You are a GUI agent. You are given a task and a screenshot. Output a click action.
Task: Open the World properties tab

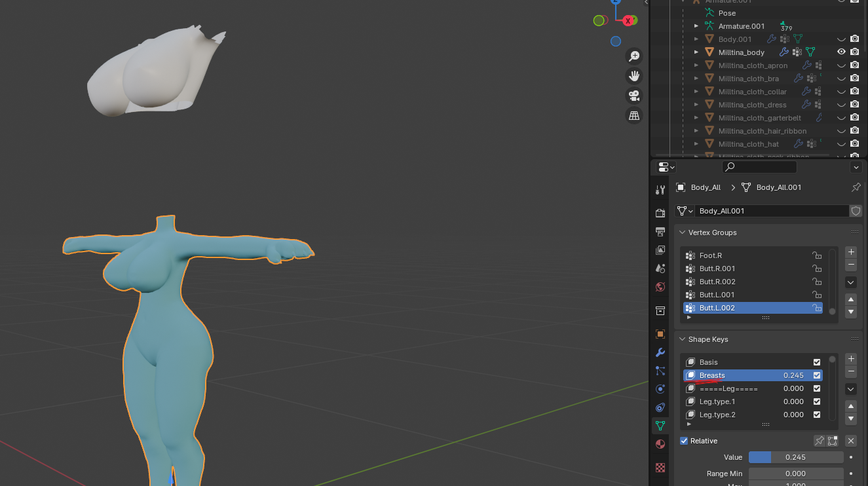[x=660, y=287]
